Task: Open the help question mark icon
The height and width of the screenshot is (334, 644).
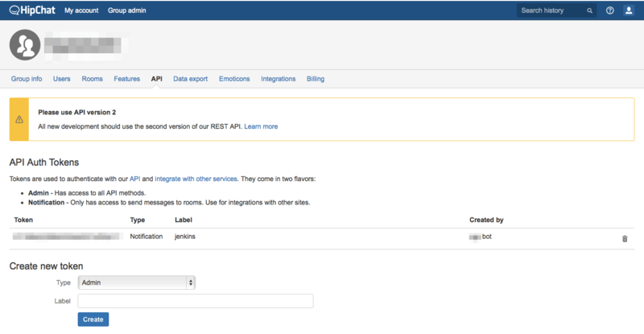Action: coord(610,10)
